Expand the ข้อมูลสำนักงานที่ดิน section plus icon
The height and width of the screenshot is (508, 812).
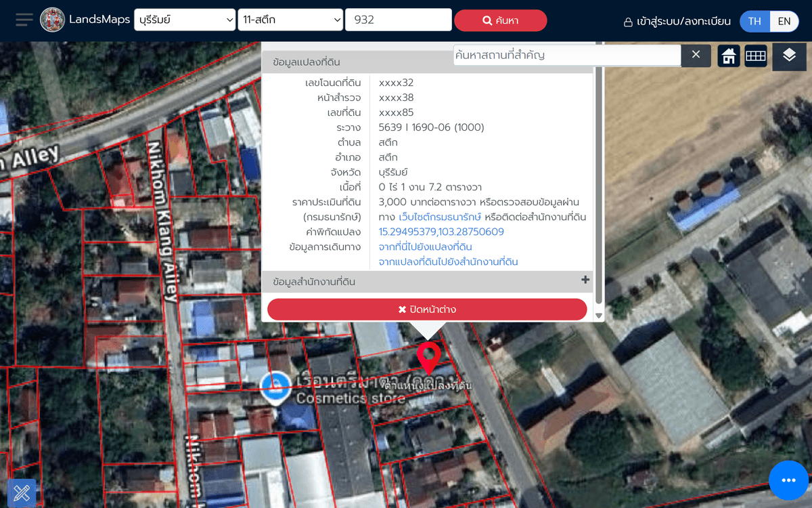click(x=585, y=280)
